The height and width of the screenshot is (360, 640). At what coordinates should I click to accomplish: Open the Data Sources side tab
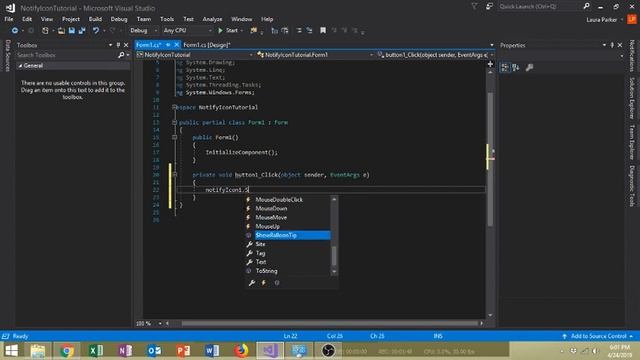[7, 56]
